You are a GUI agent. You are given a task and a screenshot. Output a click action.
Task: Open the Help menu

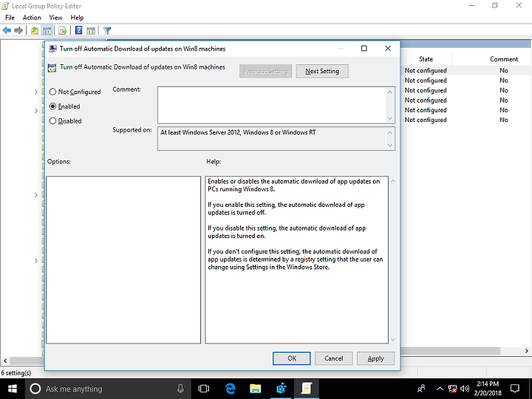(77, 18)
